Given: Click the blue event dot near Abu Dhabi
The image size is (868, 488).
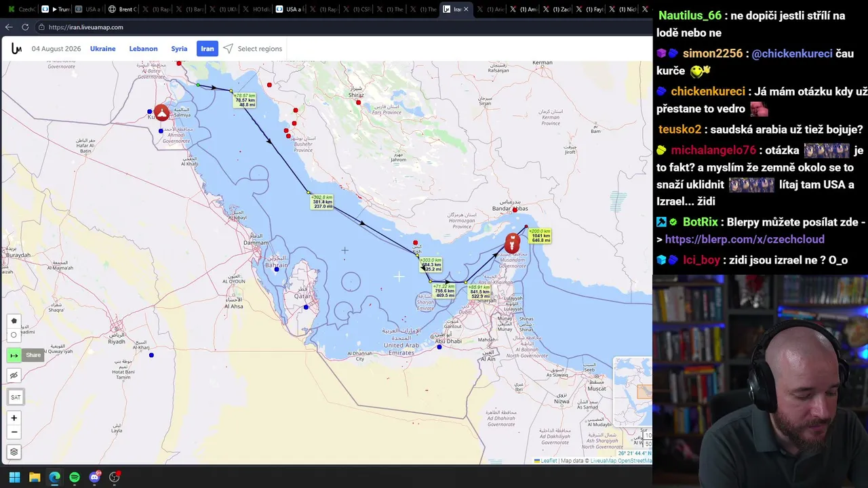Looking at the screenshot, I should [439, 347].
